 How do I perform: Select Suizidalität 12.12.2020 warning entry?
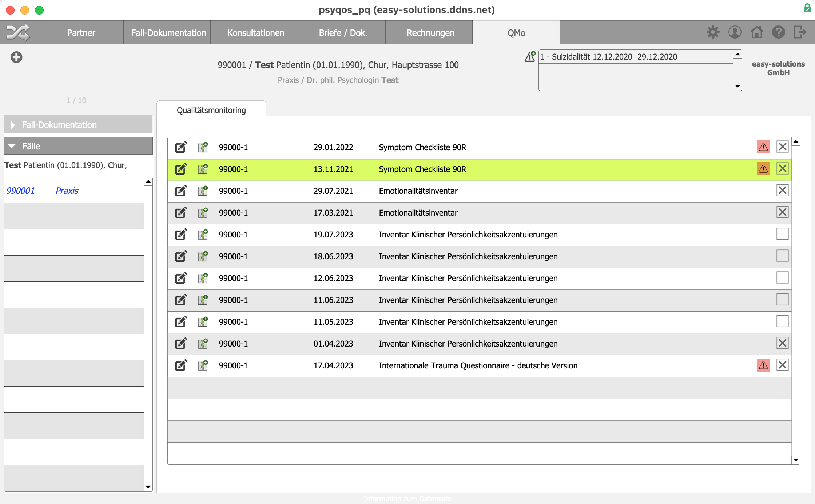(636, 56)
